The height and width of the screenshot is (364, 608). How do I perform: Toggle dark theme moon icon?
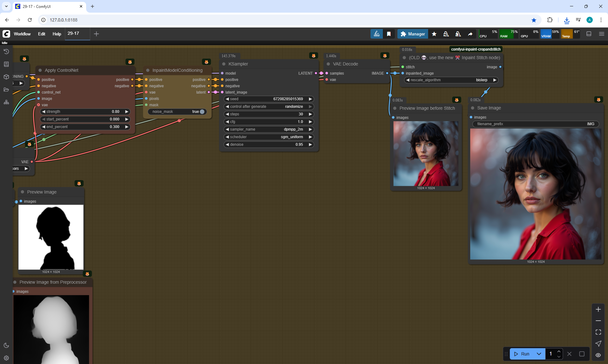pos(6,345)
